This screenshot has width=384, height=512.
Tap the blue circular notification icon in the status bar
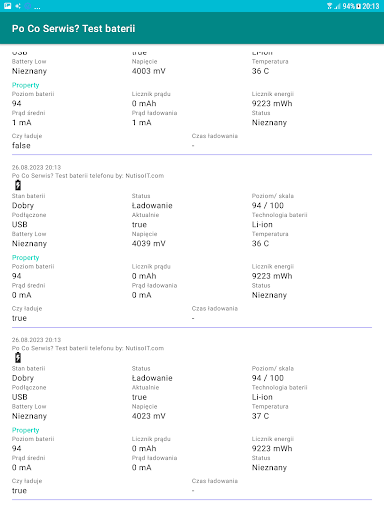point(28,6)
